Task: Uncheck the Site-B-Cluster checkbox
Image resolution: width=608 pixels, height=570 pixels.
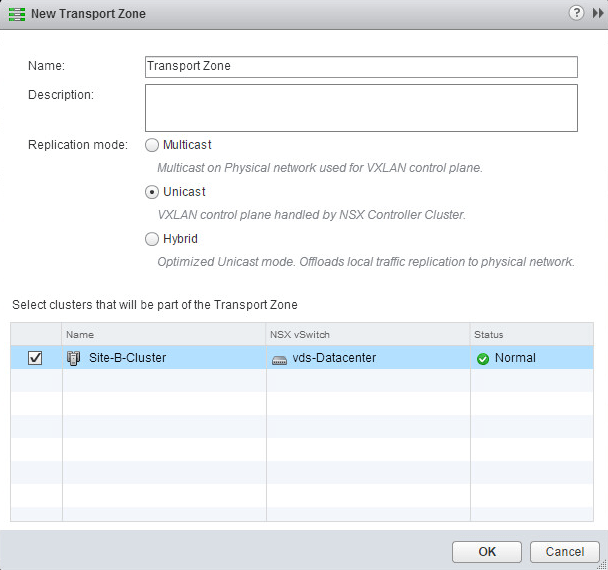Action: (35, 358)
